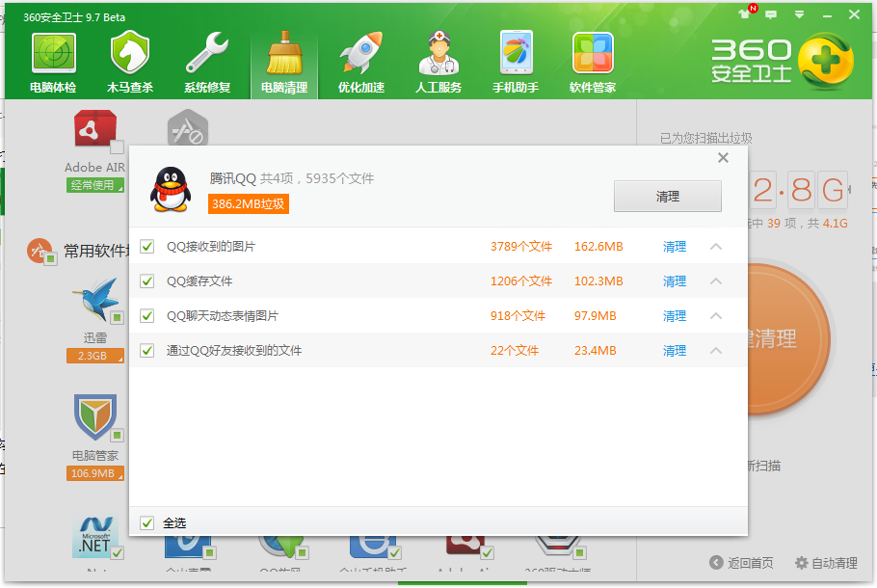877x588 pixels.
Task: Click the 迅雷 bird icon
Action: tap(96, 300)
